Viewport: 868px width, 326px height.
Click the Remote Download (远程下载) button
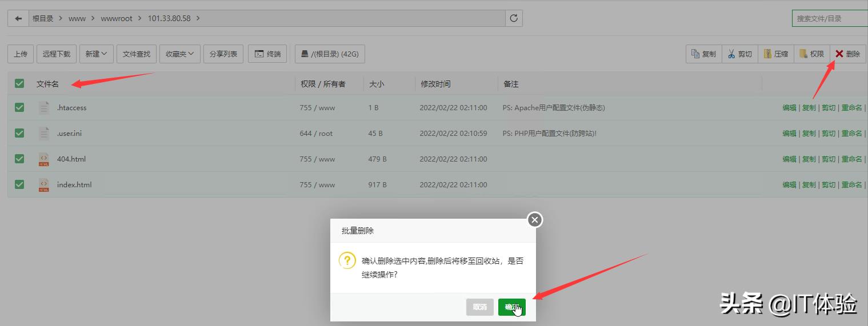tap(57, 54)
